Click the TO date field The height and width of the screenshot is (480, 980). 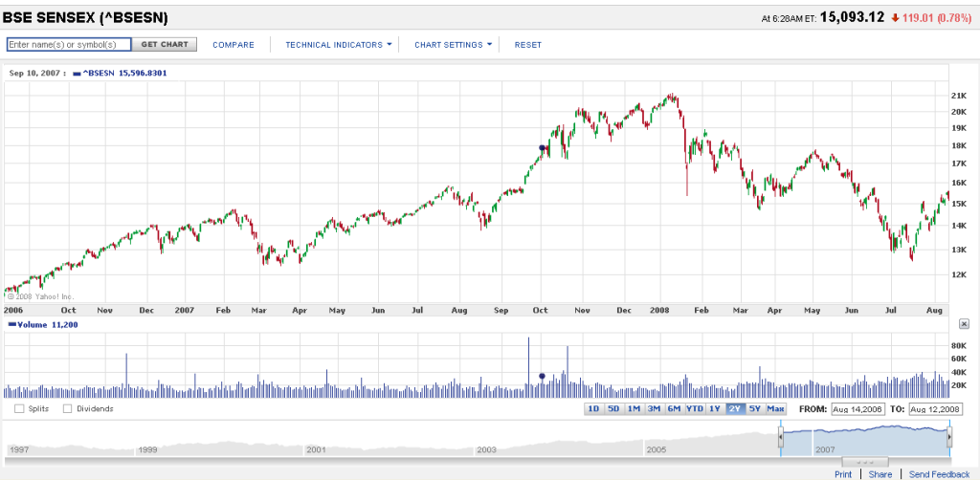[x=936, y=409]
